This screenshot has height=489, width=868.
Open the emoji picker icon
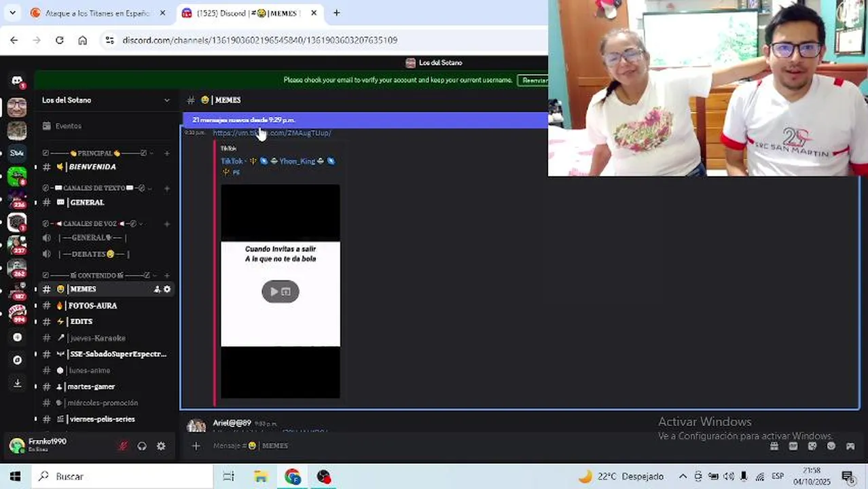tap(831, 446)
